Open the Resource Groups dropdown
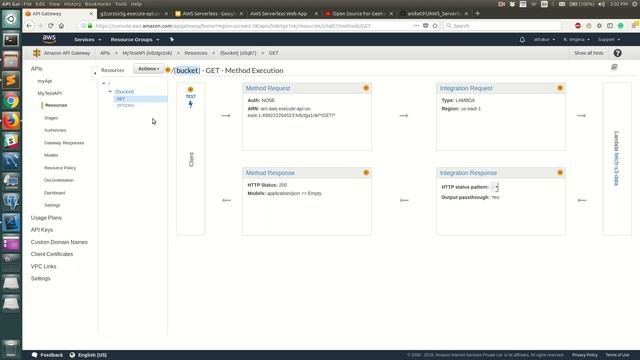Screen dimensions: 640x360 click(135, 40)
